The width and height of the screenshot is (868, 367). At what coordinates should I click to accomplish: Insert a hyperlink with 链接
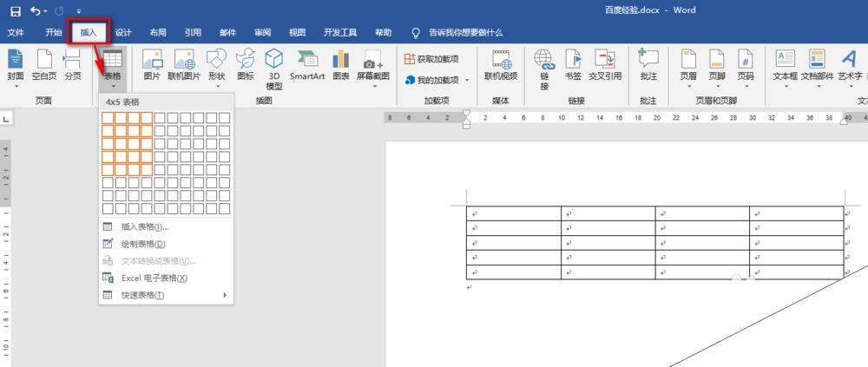coord(544,69)
